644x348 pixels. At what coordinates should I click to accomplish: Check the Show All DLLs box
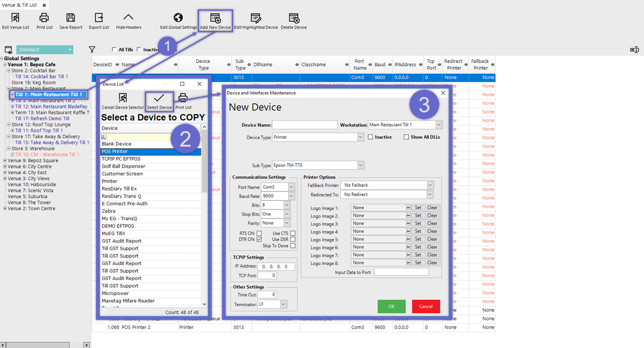[406, 137]
